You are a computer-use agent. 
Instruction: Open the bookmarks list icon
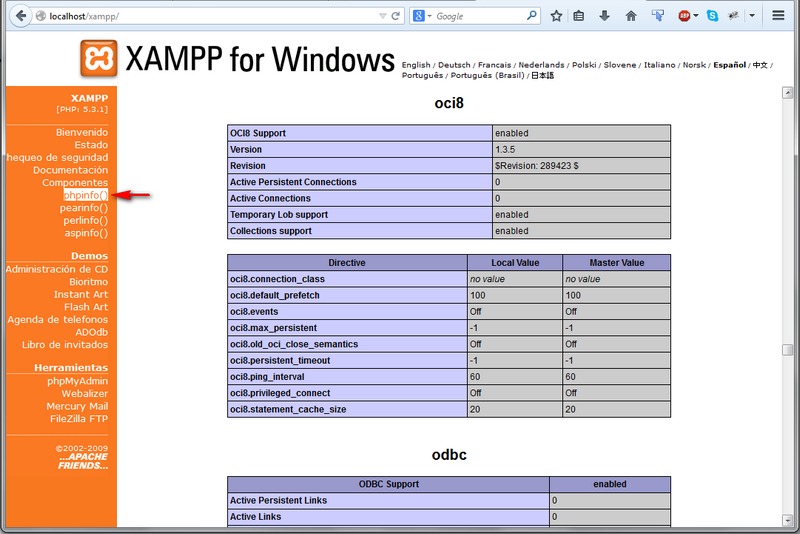click(579, 16)
